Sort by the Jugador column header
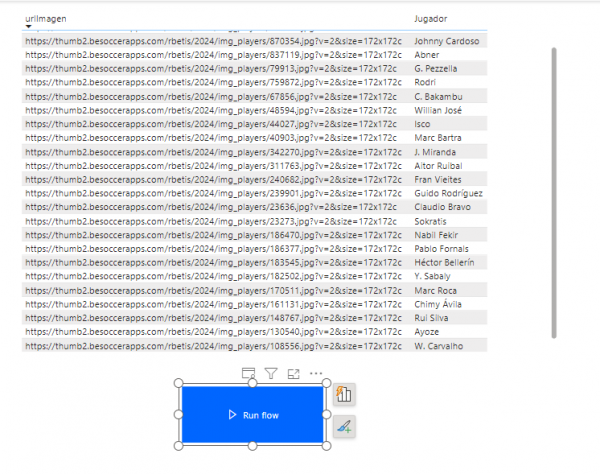Viewport: 600px width, 474px height. (x=430, y=19)
